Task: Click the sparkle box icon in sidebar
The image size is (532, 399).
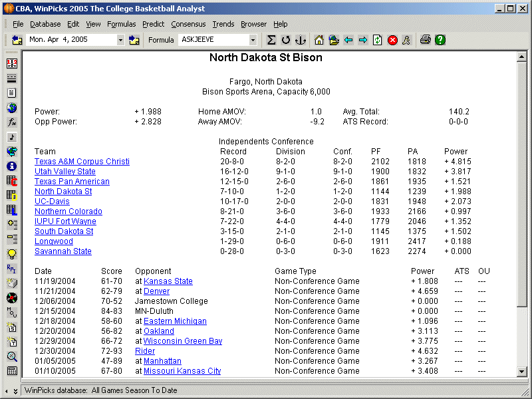Action: [x=12, y=283]
